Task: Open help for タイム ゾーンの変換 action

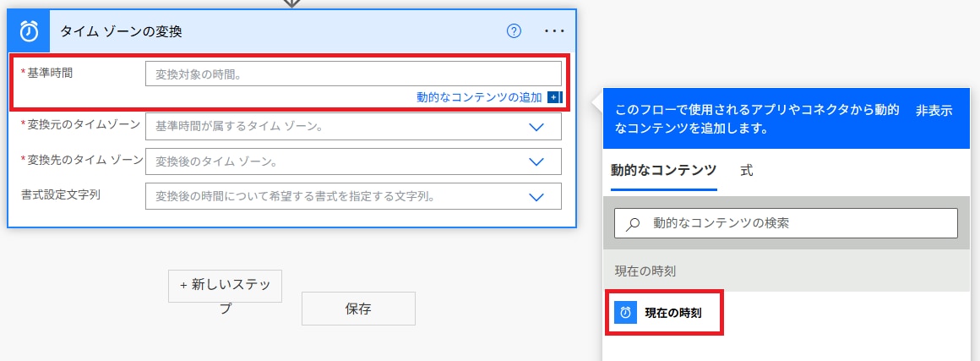Action: [514, 31]
